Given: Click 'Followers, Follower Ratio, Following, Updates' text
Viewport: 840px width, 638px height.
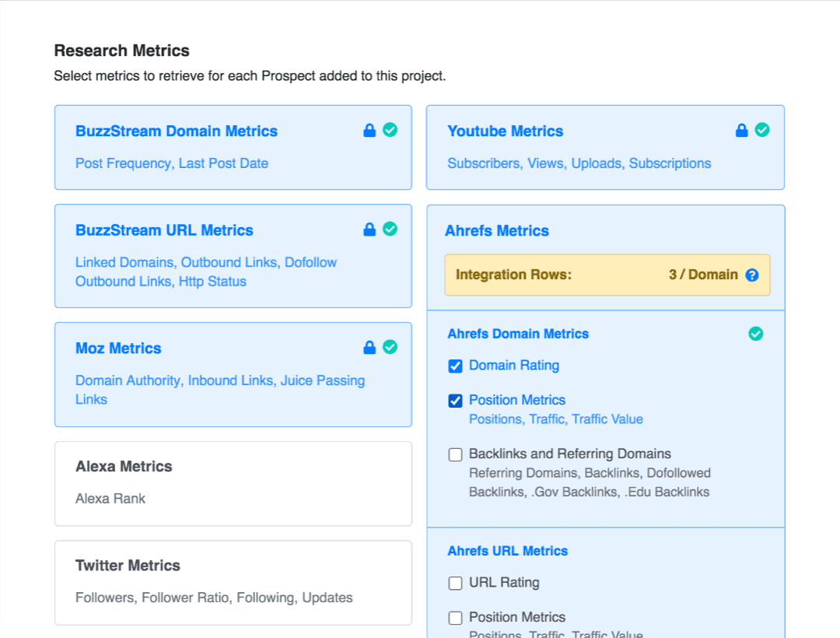Looking at the screenshot, I should [x=214, y=598].
